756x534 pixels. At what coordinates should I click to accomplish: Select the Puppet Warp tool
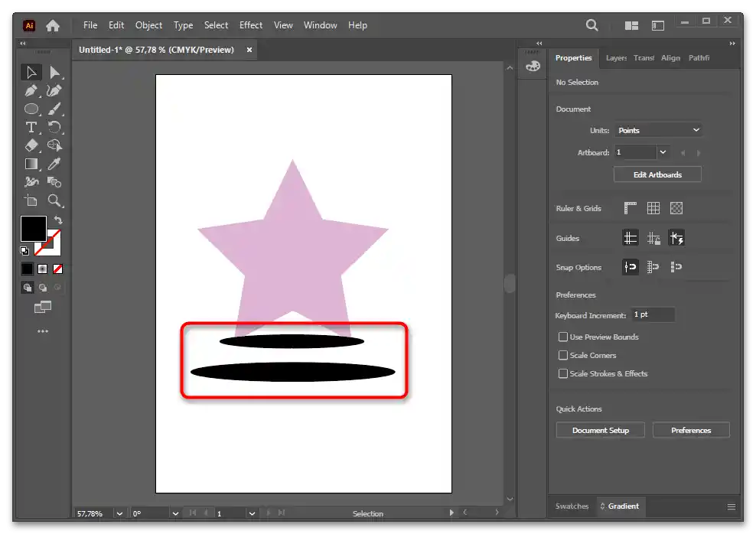(31, 182)
